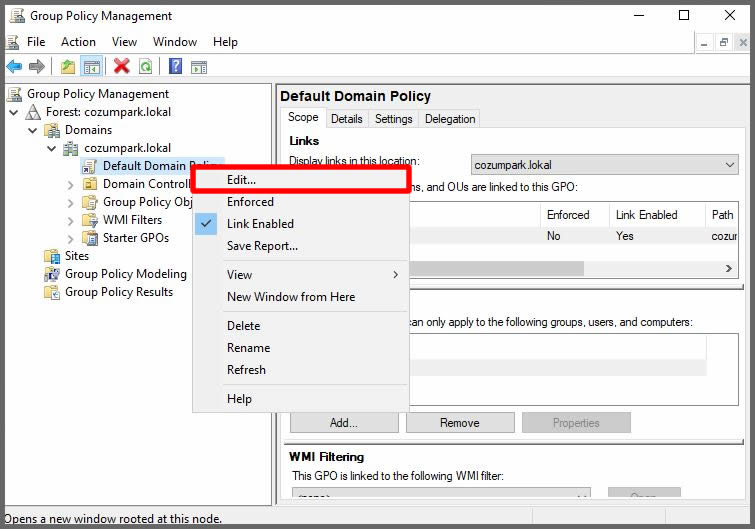
Task: Click the app icon in the title bar
Action: [17, 15]
